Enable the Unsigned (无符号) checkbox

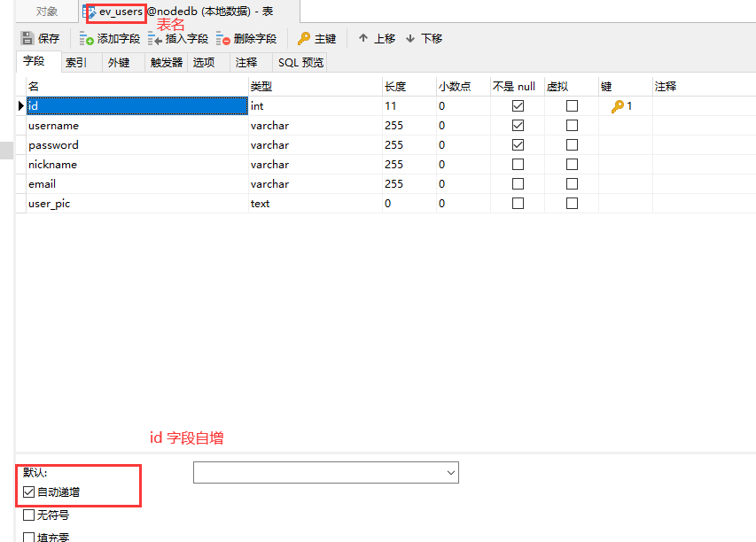point(29,515)
